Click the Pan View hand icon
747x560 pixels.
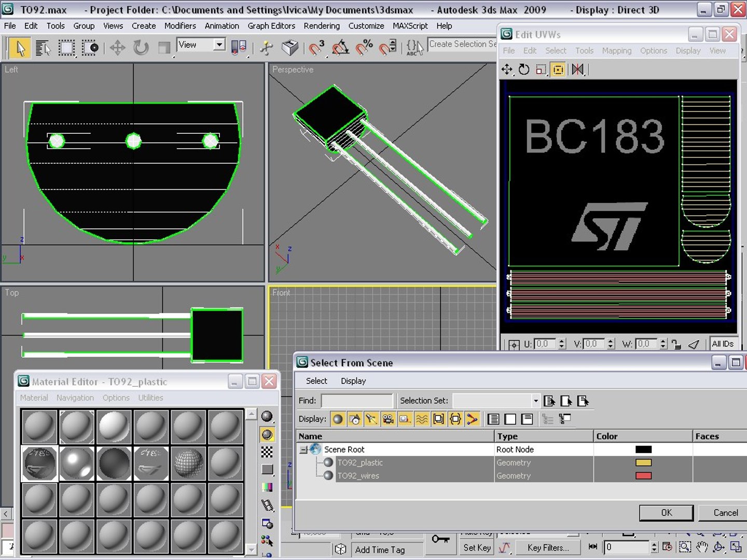(x=702, y=547)
